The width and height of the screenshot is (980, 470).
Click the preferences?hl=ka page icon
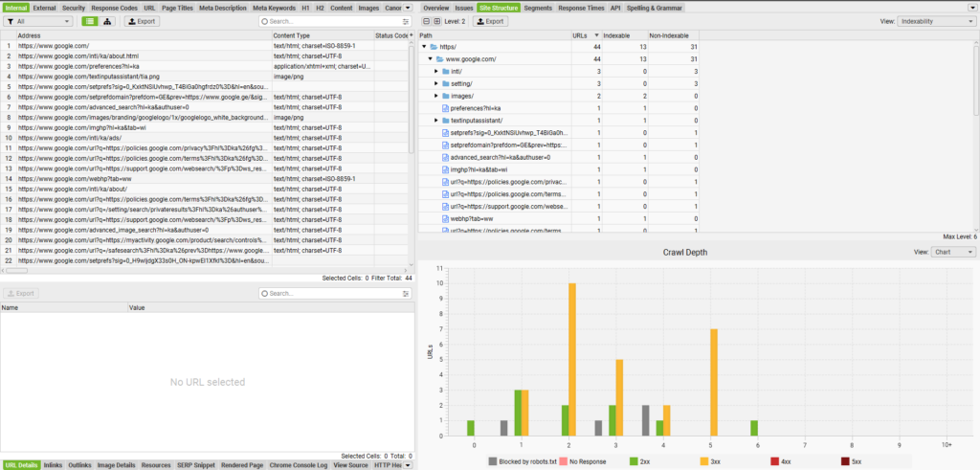click(x=445, y=108)
